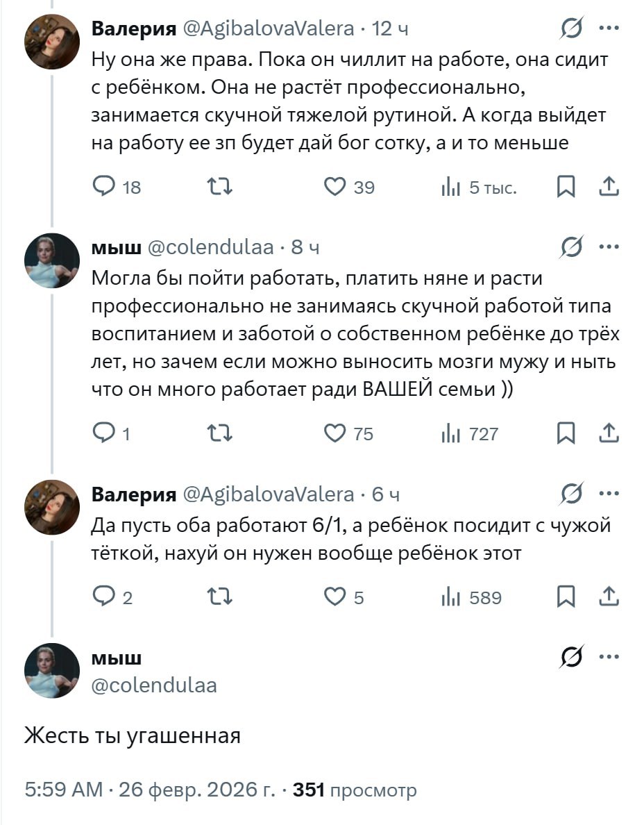Image resolution: width=644 pixels, height=825 pixels.
Task: Repost the first tweet by Валерия
Action: pyautogui.click(x=221, y=186)
